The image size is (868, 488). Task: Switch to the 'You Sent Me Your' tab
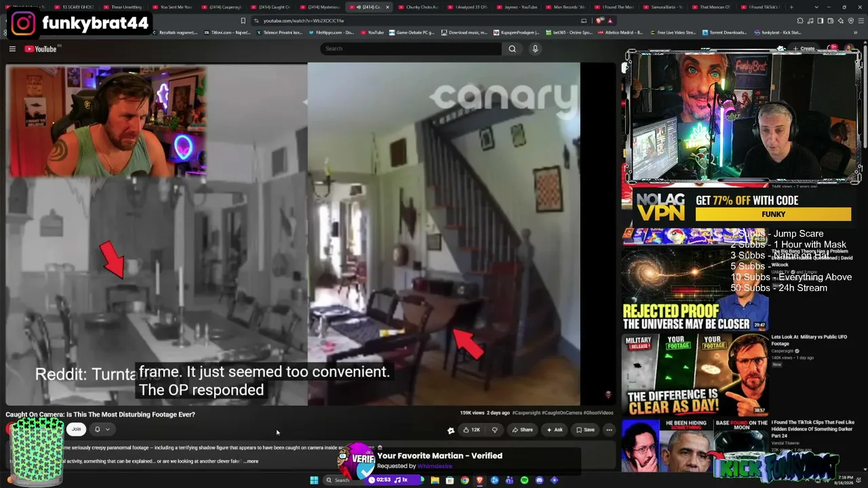point(173,7)
